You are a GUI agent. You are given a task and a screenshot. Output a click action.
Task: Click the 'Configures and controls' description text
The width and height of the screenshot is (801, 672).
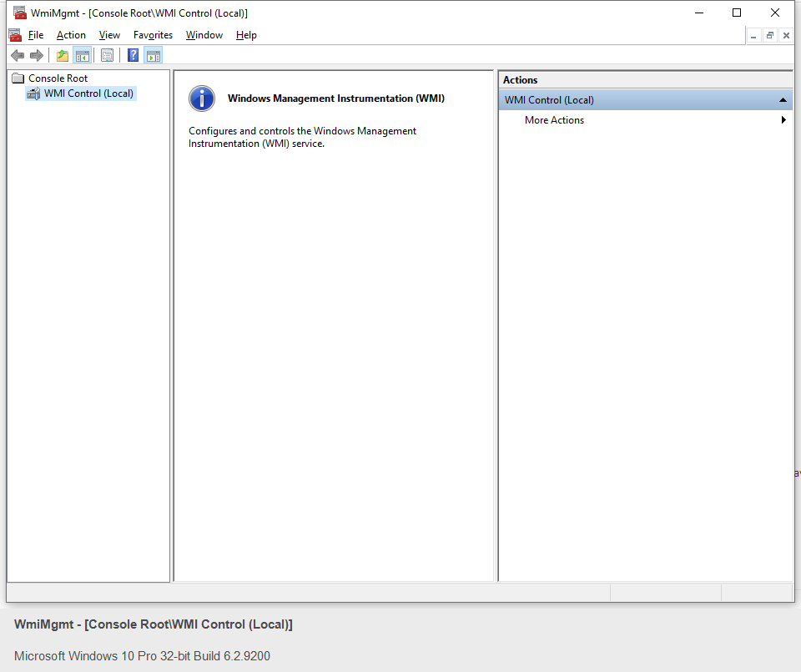click(x=302, y=137)
